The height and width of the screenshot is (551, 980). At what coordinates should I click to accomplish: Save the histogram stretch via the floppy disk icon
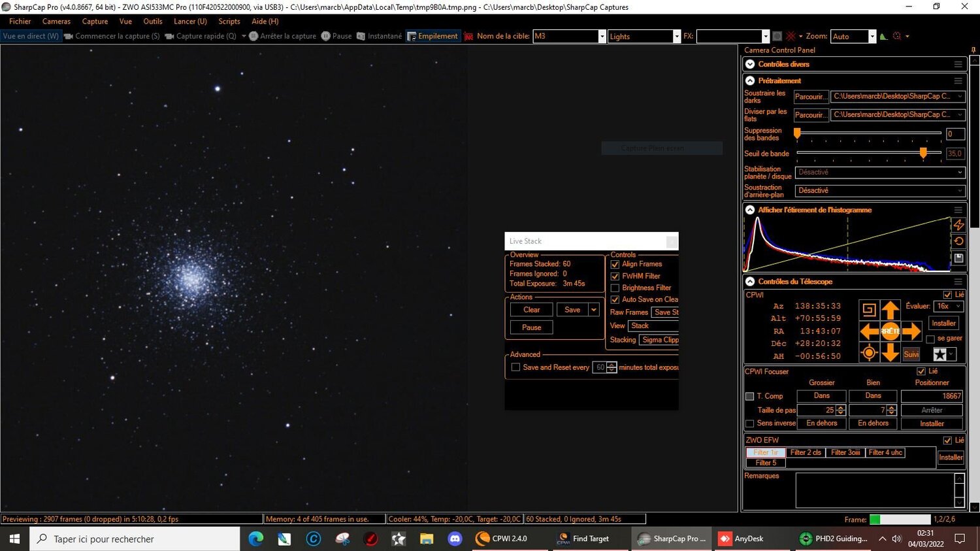pos(958,258)
